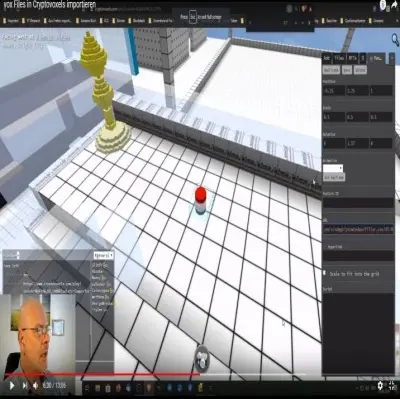Edit the position Y field showing 1.25
400x399 pixels.
click(x=357, y=90)
